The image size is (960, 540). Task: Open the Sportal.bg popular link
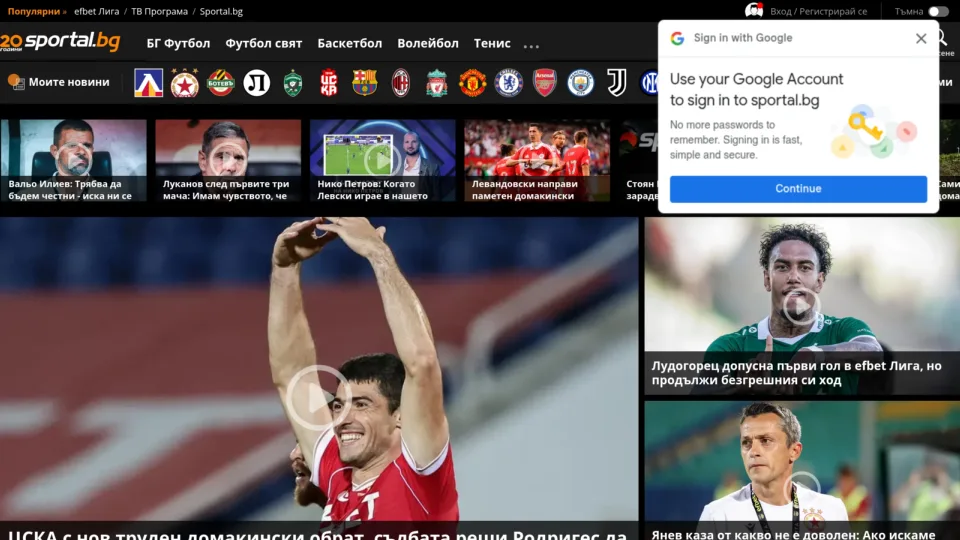click(x=221, y=11)
